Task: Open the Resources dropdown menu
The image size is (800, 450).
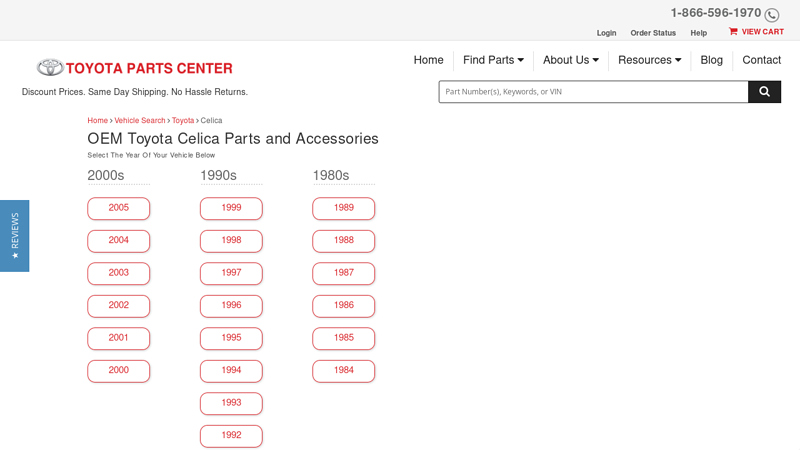Action: click(649, 60)
